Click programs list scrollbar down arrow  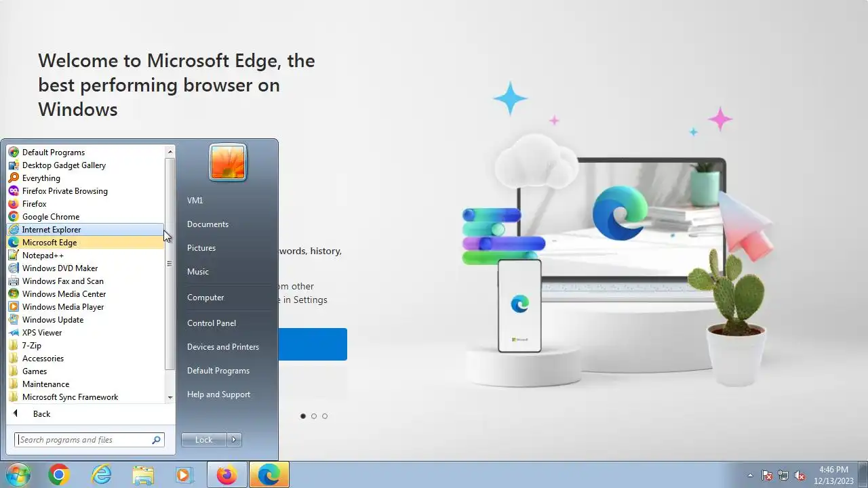tap(170, 397)
